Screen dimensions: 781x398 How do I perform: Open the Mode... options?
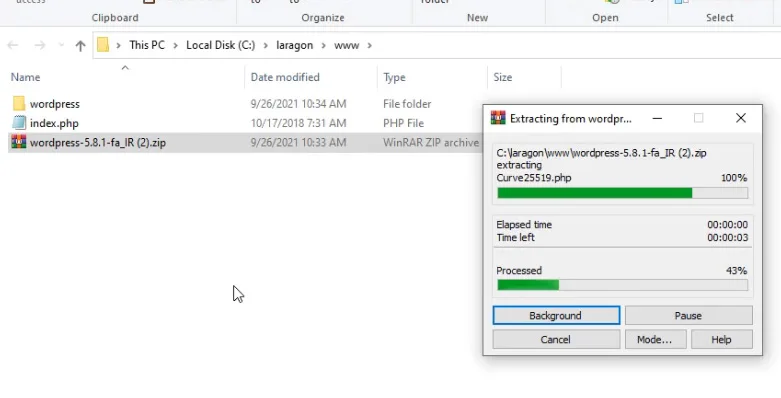pyautogui.click(x=655, y=339)
